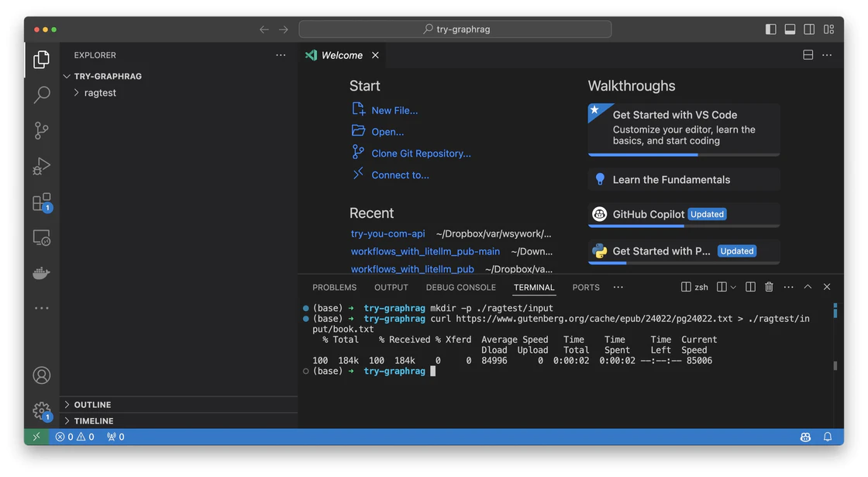Open the Docker view
The height and width of the screenshot is (477, 868).
pos(42,273)
